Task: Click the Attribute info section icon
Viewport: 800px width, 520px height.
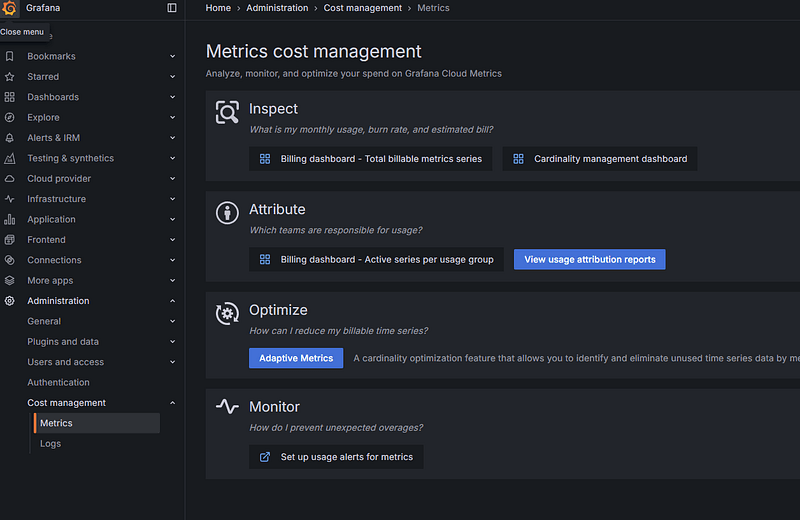Action: click(x=227, y=213)
